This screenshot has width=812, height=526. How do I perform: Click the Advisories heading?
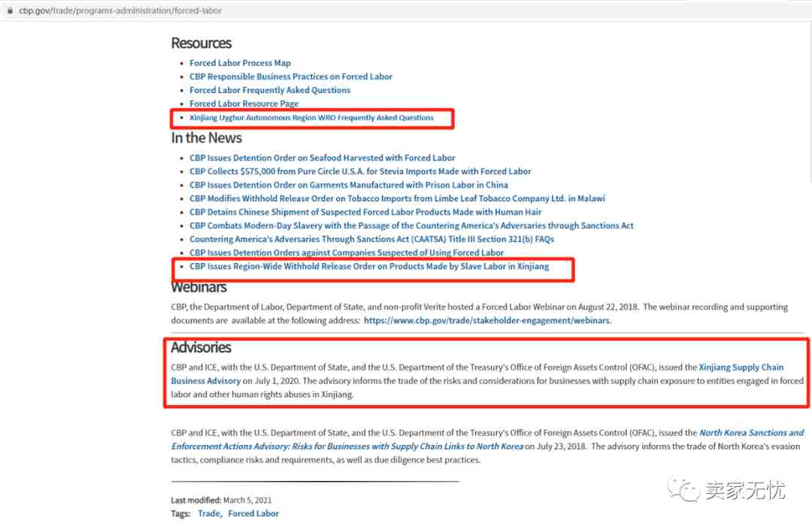pos(201,347)
